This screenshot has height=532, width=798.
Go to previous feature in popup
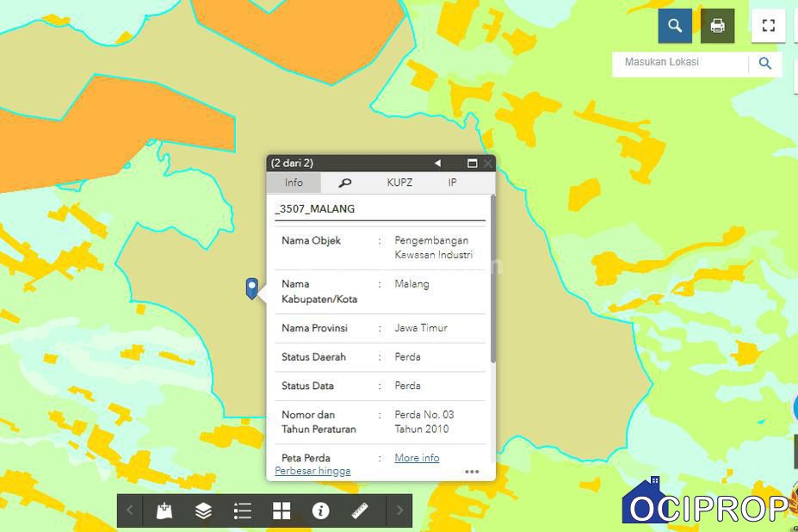pos(437,163)
